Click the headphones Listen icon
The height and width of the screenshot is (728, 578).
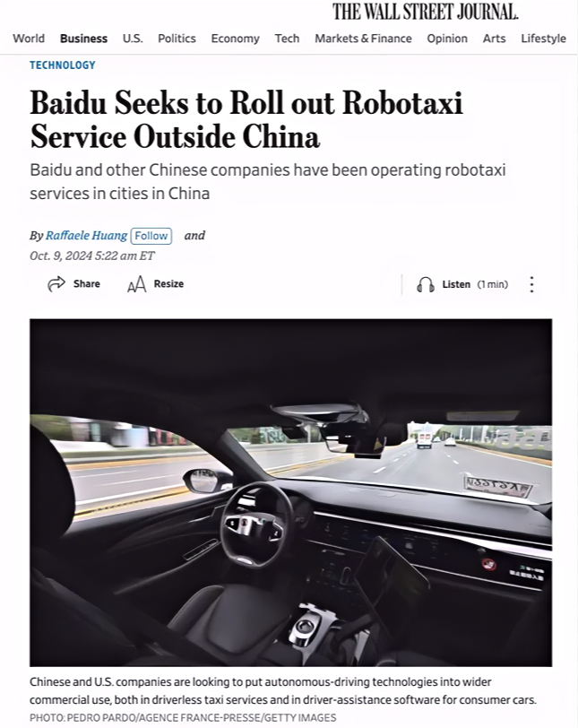tap(426, 284)
